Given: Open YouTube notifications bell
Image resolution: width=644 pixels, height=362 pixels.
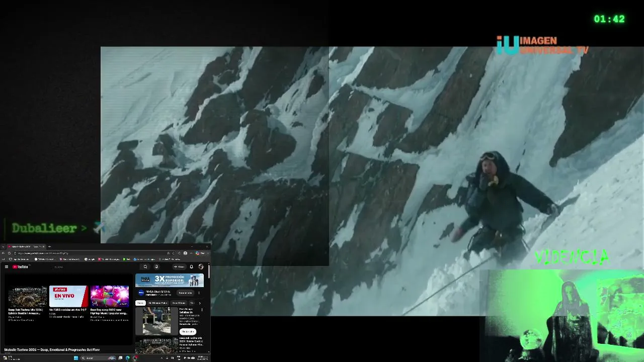Looking at the screenshot, I should (x=191, y=267).
